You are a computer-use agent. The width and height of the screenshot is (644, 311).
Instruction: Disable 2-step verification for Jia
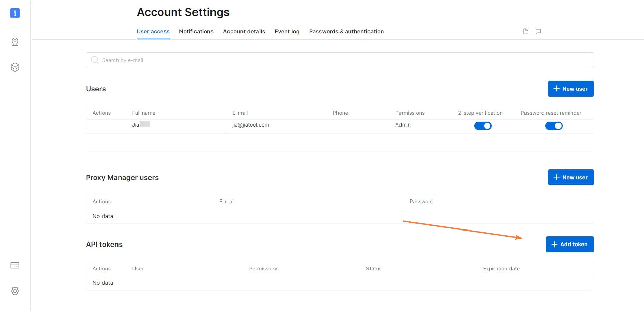(483, 125)
